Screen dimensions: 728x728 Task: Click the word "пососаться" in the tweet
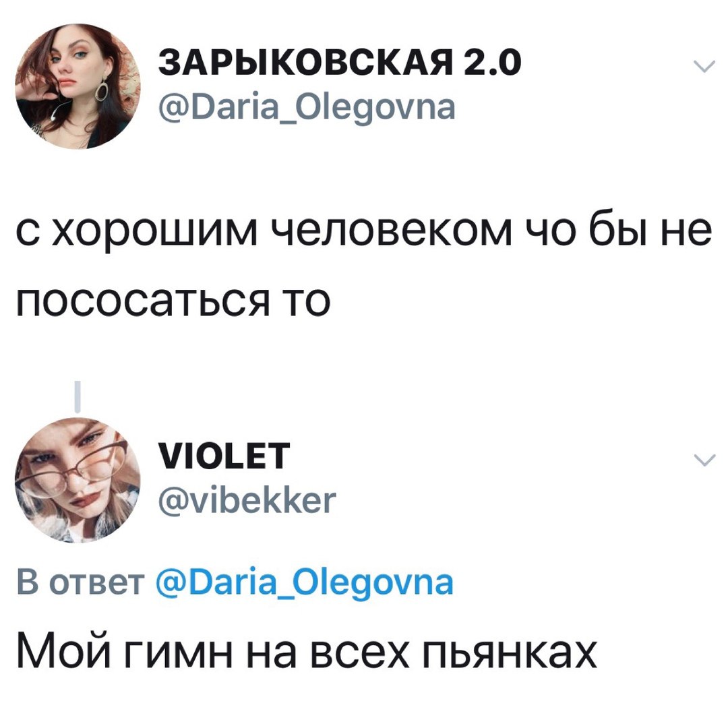click(142, 302)
